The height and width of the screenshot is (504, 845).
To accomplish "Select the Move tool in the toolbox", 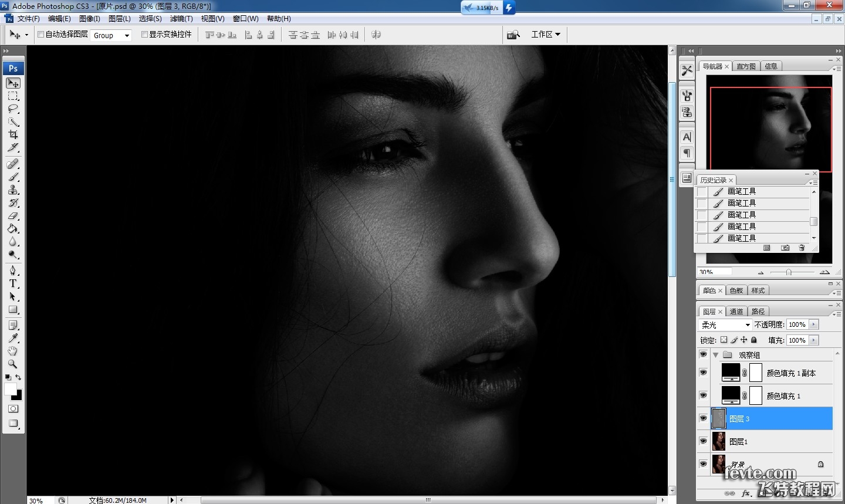I will click(x=13, y=83).
